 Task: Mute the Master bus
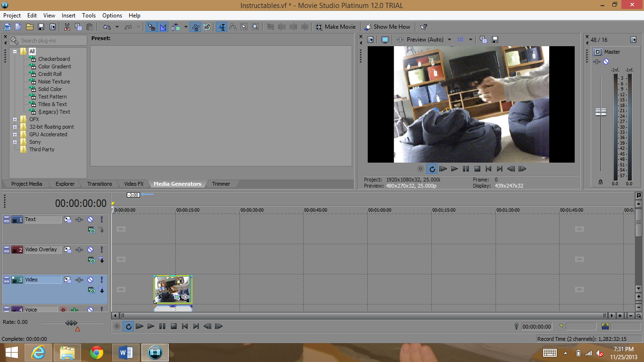pyautogui.click(x=606, y=61)
